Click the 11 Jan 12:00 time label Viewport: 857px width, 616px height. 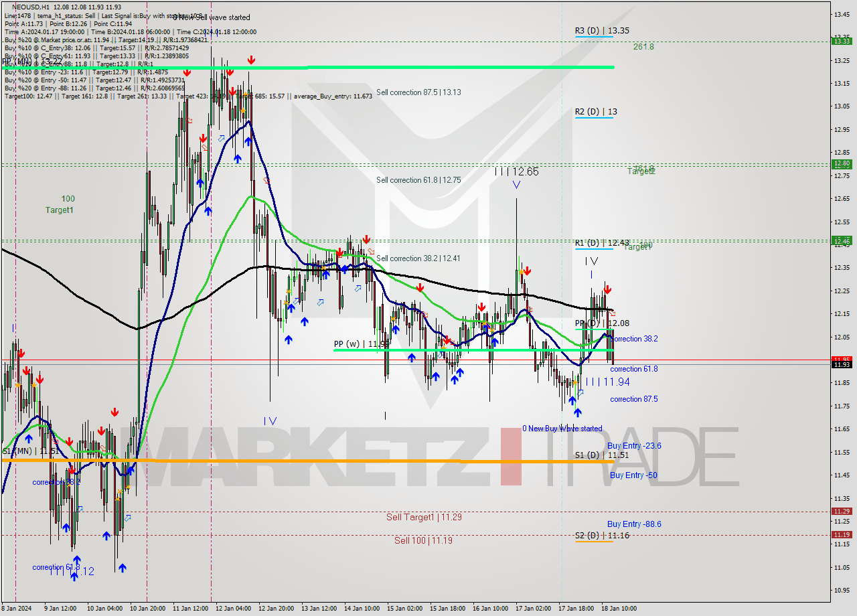191,609
